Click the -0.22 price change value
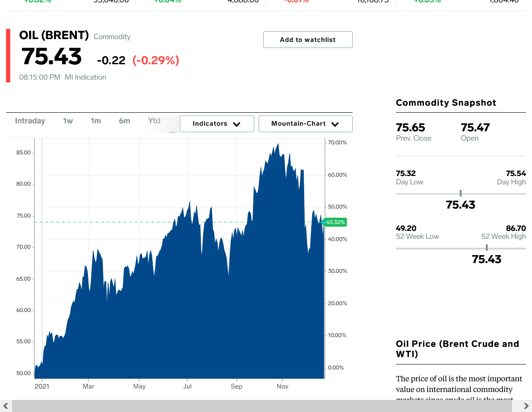Viewport: 532px width, 412px height. (111, 61)
